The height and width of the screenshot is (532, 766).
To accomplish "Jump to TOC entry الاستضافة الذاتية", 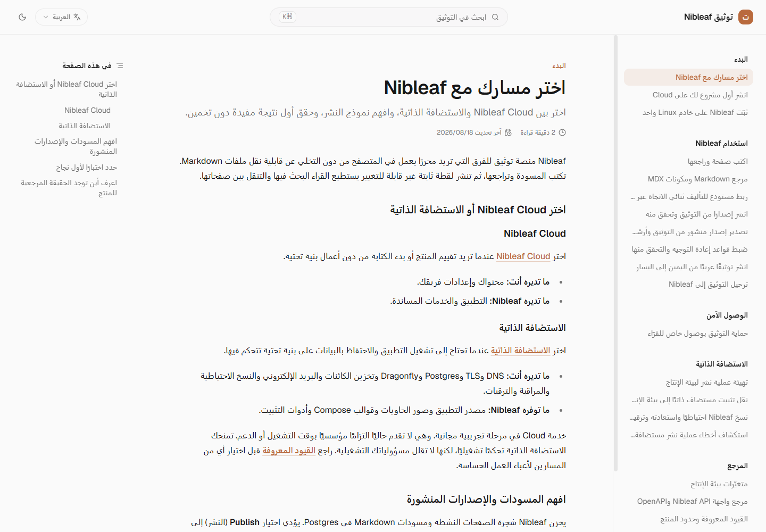I will (85, 126).
